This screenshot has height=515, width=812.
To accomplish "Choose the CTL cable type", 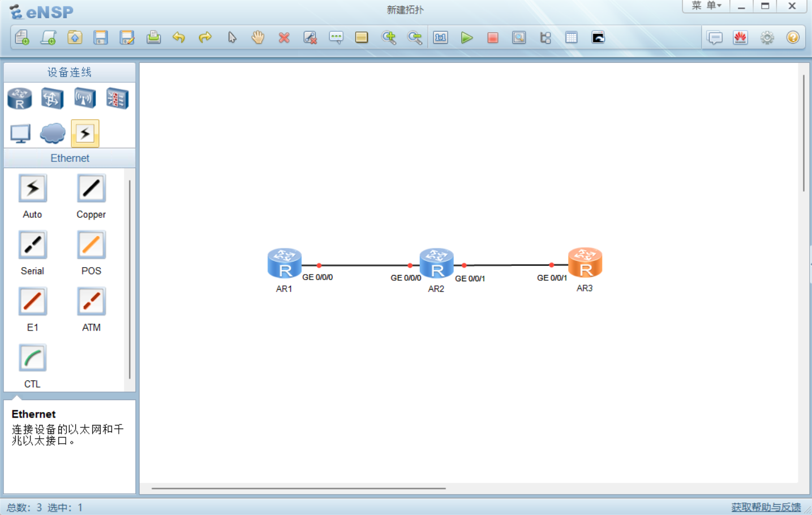I will (x=32, y=358).
